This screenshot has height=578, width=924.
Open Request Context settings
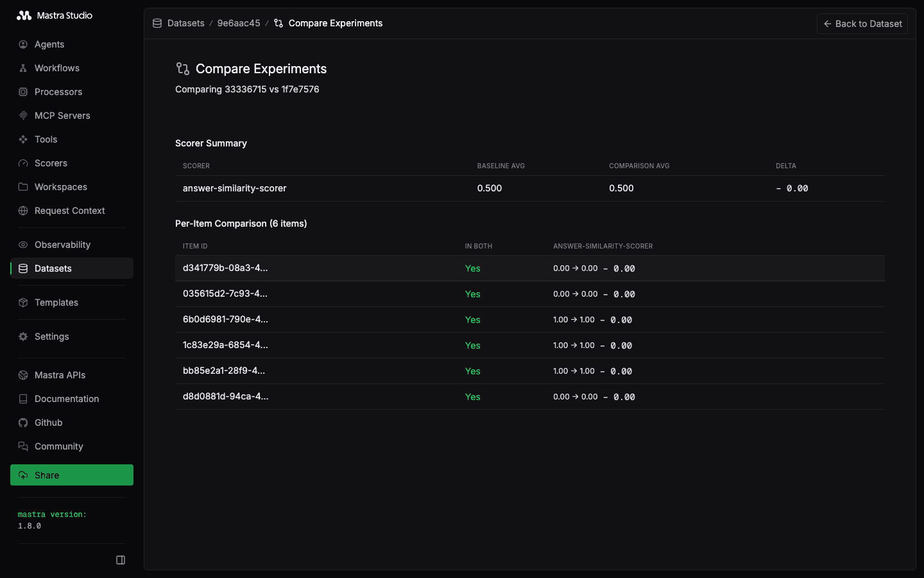pyautogui.click(x=69, y=211)
